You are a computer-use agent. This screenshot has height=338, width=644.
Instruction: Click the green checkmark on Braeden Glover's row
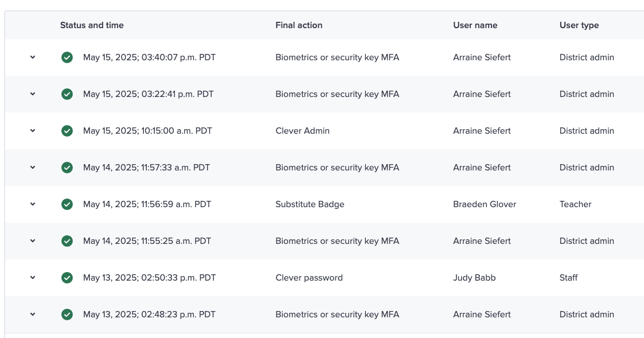point(67,204)
